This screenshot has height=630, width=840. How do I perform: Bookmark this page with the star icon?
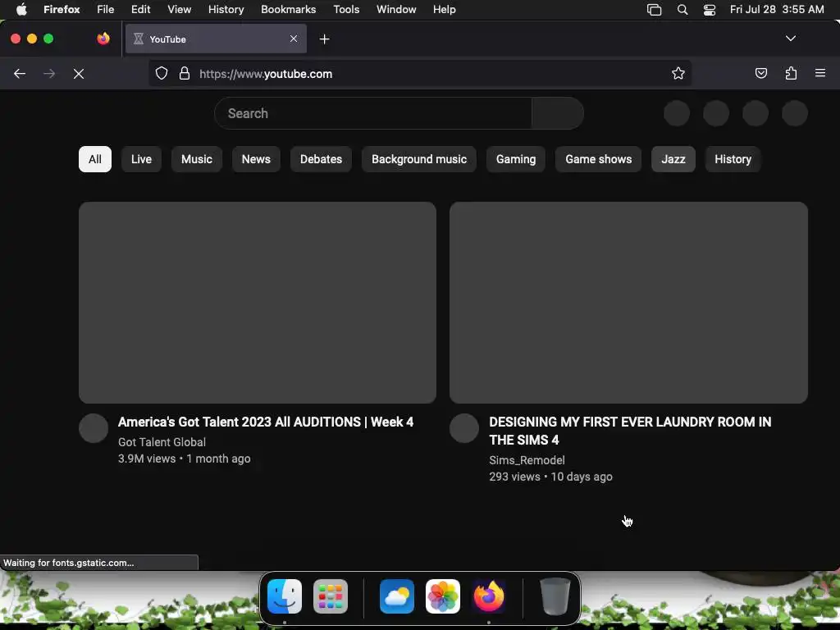[x=678, y=73]
